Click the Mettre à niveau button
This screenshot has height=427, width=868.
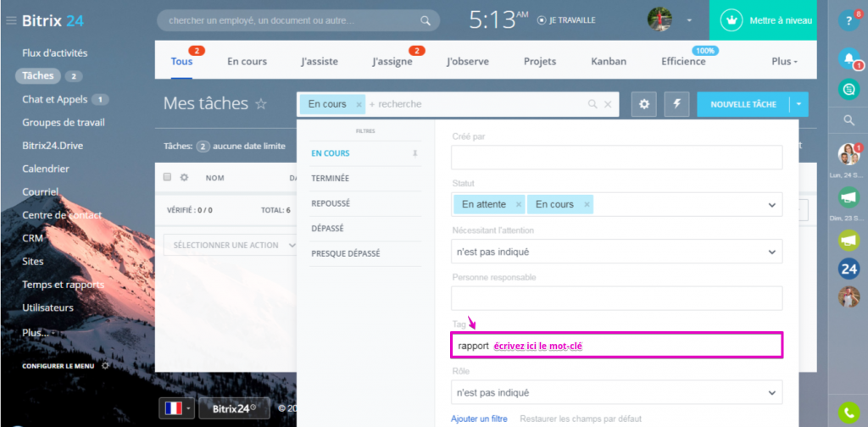[x=763, y=20]
